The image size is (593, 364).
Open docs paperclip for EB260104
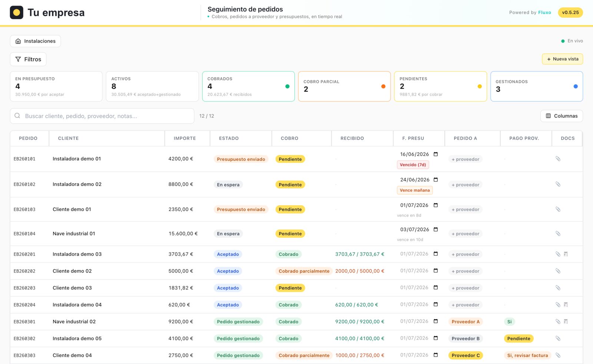558,234
